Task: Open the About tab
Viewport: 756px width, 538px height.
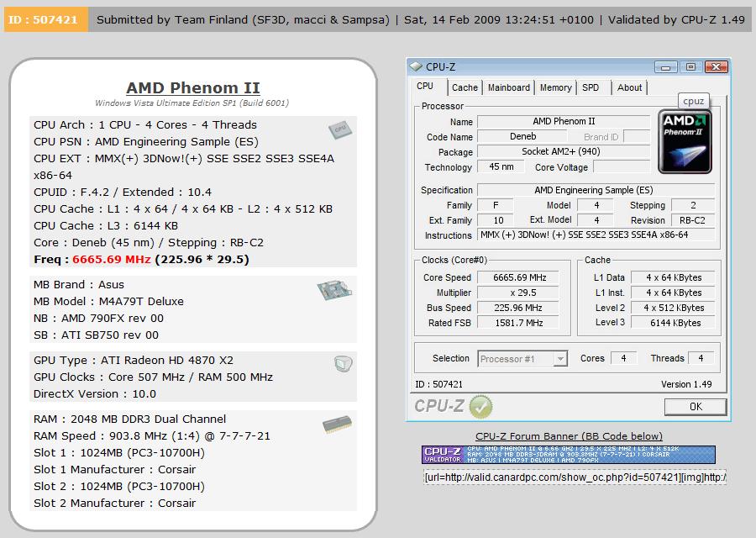Action: pyautogui.click(x=629, y=87)
